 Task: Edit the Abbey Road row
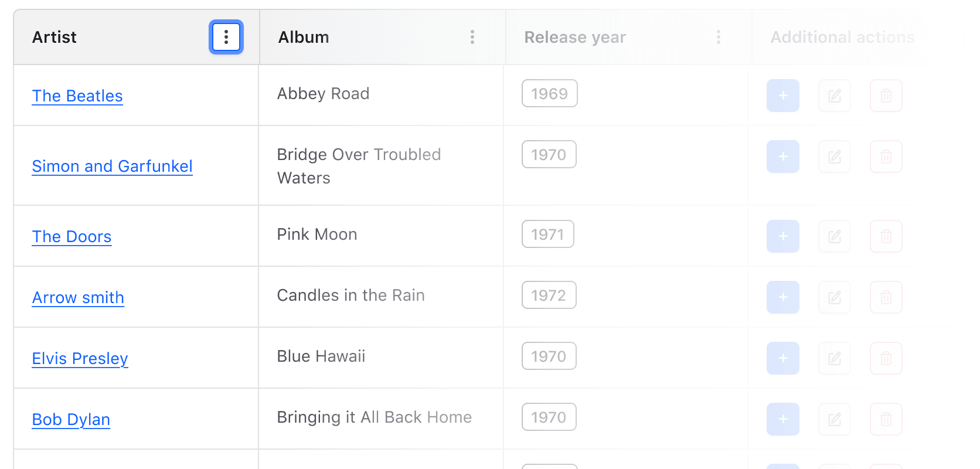click(834, 96)
